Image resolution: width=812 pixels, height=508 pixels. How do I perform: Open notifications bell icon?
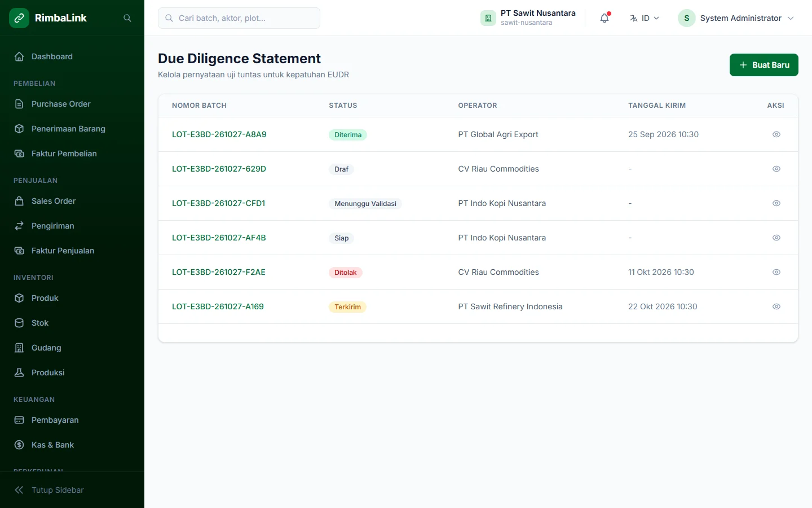pyautogui.click(x=604, y=18)
